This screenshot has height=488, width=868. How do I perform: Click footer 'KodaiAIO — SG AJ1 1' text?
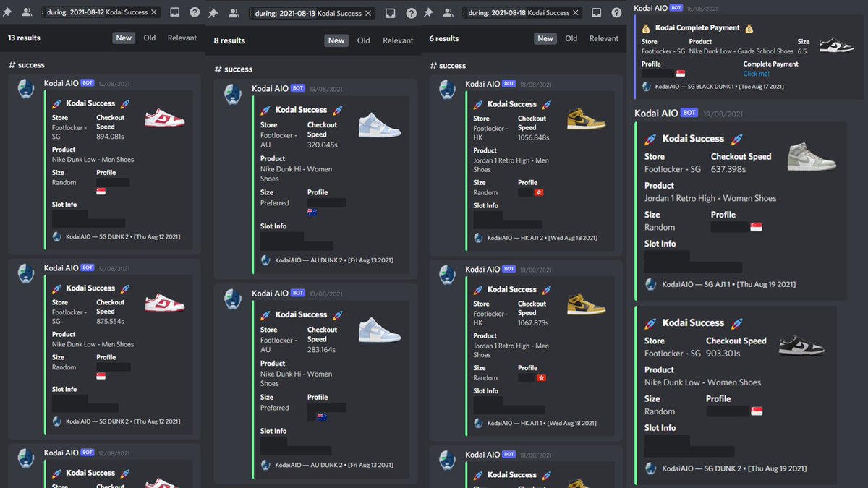click(x=703, y=284)
